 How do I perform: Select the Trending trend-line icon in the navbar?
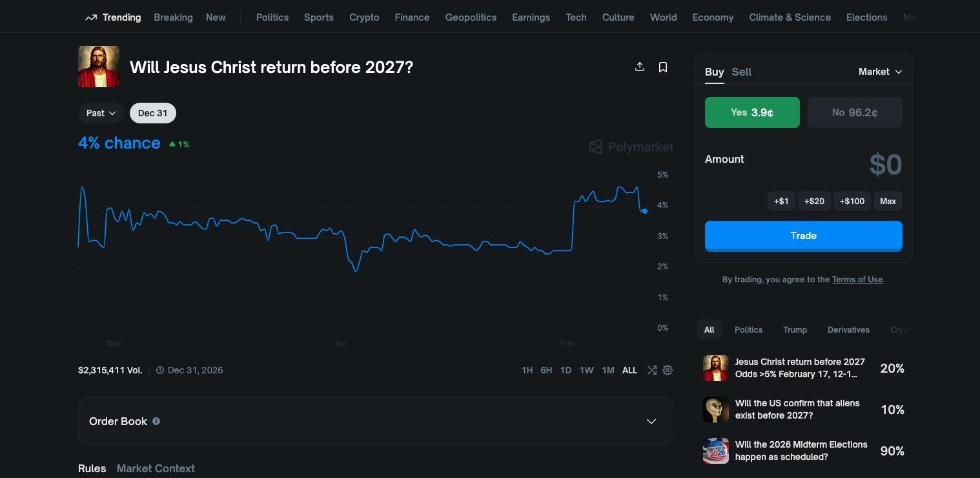click(90, 17)
